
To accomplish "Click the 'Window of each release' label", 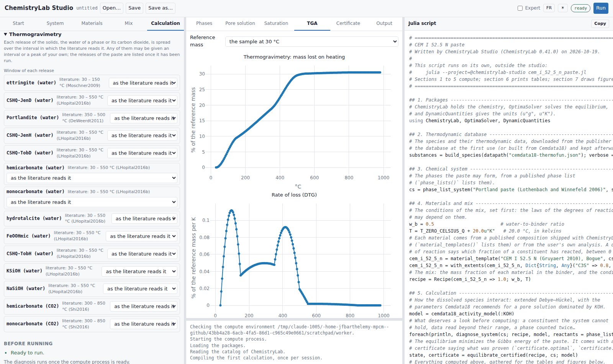I will pos(29,71).
